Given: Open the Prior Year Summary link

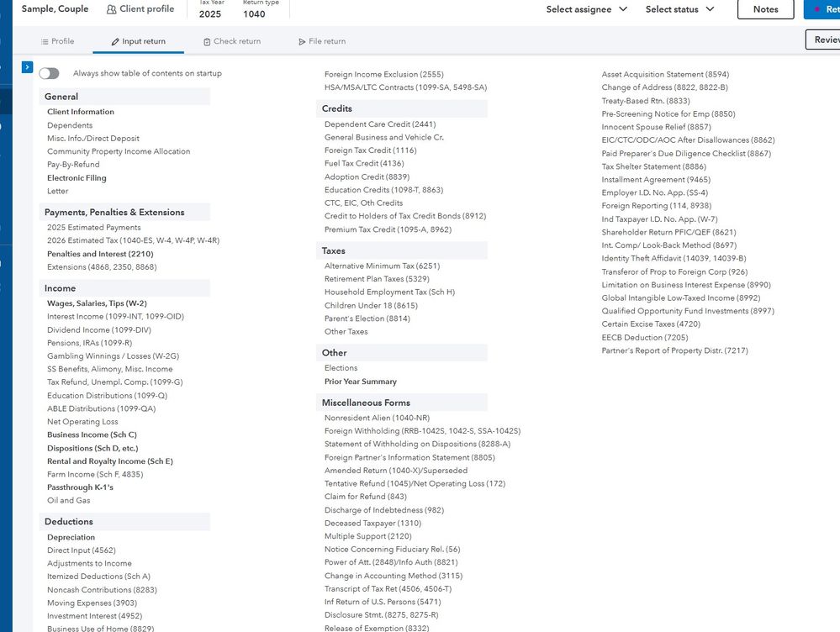Looking at the screenshot, I should (360, 382).
